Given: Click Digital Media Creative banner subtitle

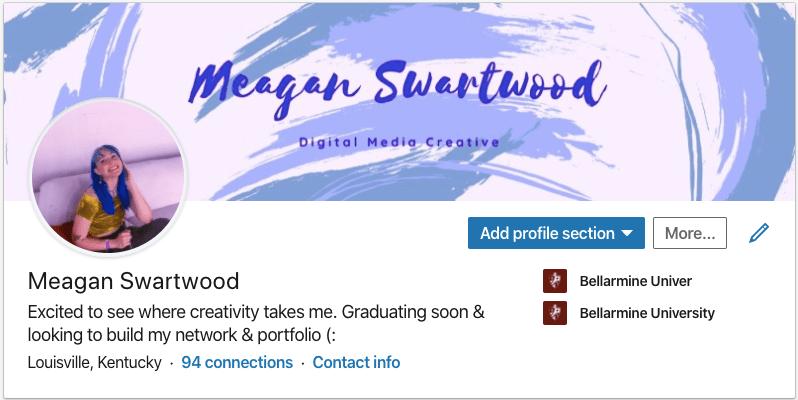Looking at the screenshot, I should [x=399, y=142].
